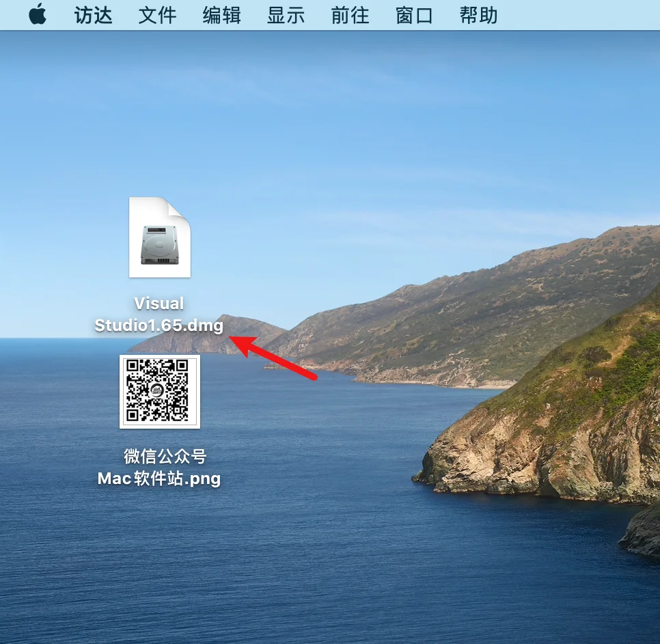
Task: Open the 帮助 menu
Action: click(478, 16)
